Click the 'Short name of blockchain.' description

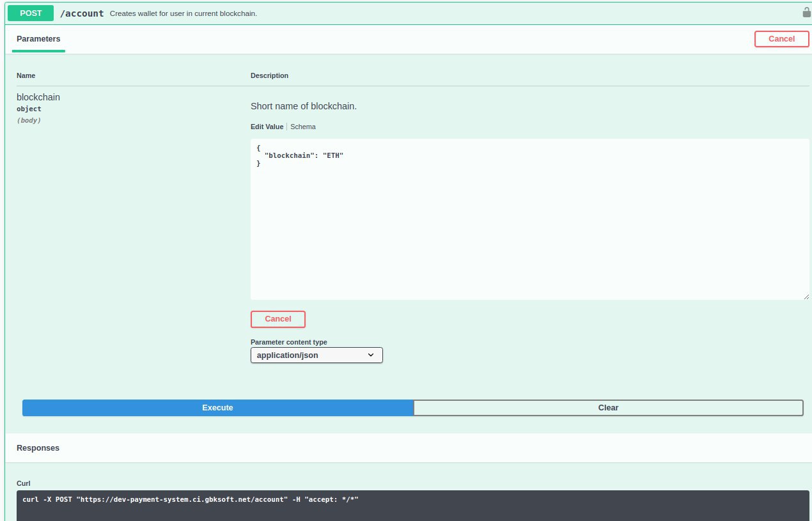(304, 106)
